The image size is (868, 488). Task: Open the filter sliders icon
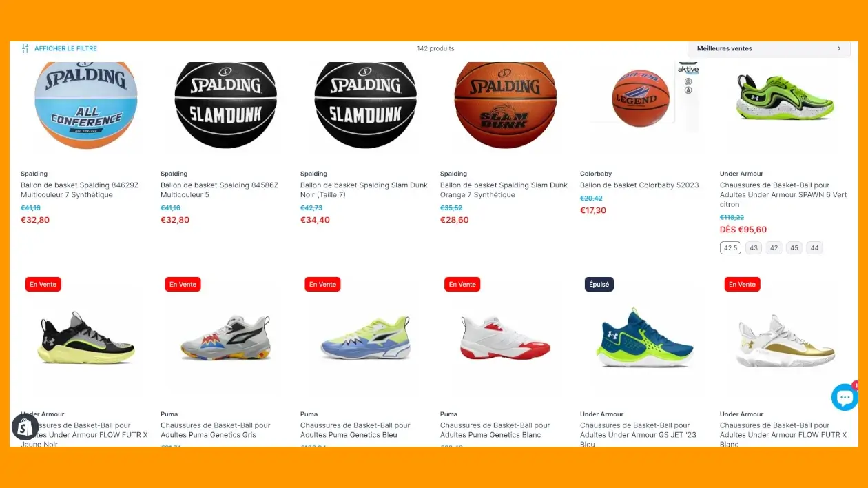(x=25, y=48)
